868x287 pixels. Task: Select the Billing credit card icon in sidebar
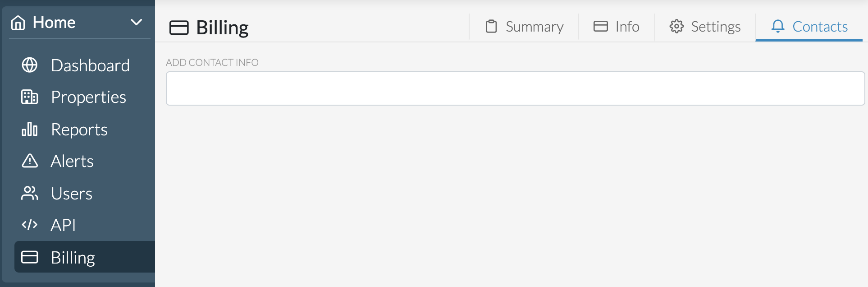pyautogui.click(x=30, y=257)
